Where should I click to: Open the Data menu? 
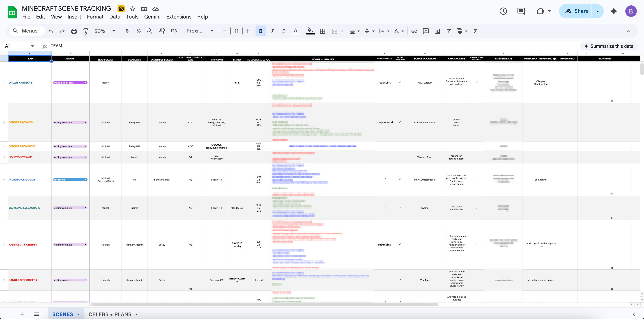pos(115,17)
